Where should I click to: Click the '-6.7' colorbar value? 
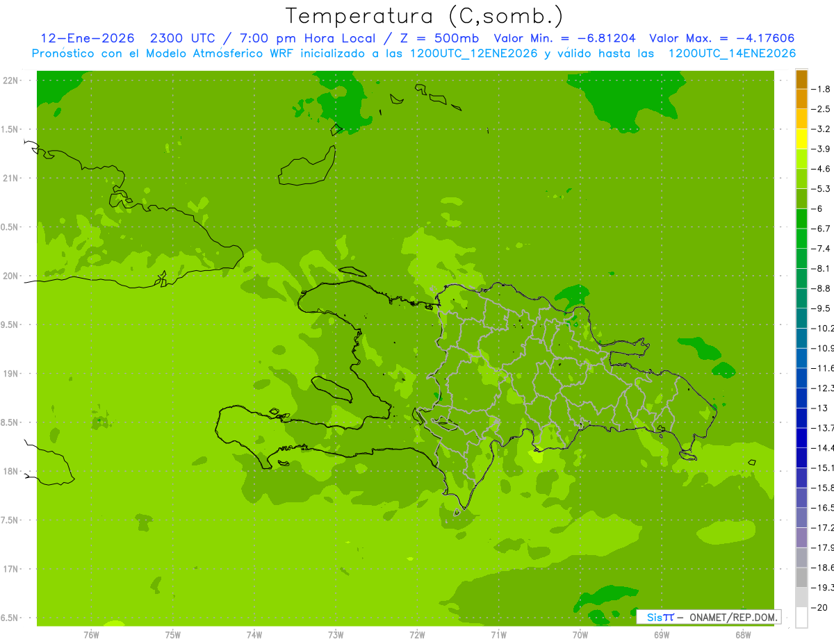coord(821,229)
